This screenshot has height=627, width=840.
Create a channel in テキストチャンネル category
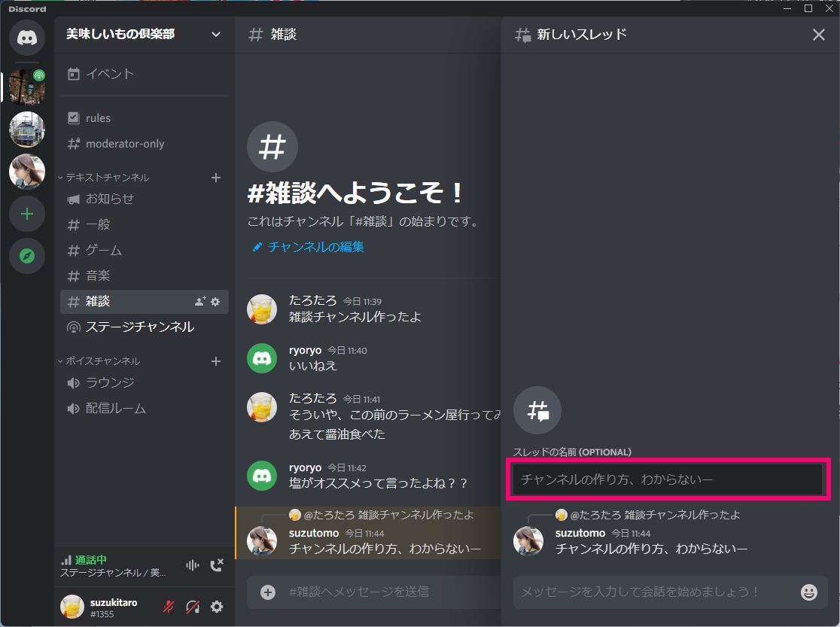click(x=216, y=178)
